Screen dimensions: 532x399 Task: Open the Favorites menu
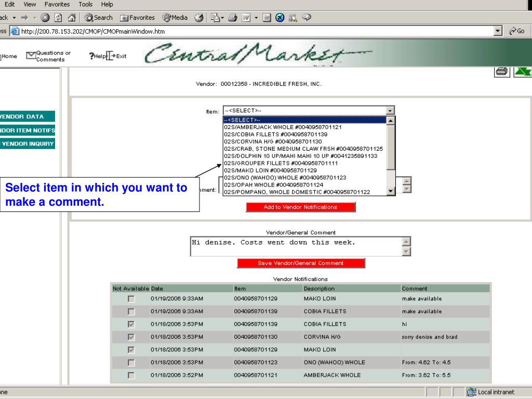(57, 4)
